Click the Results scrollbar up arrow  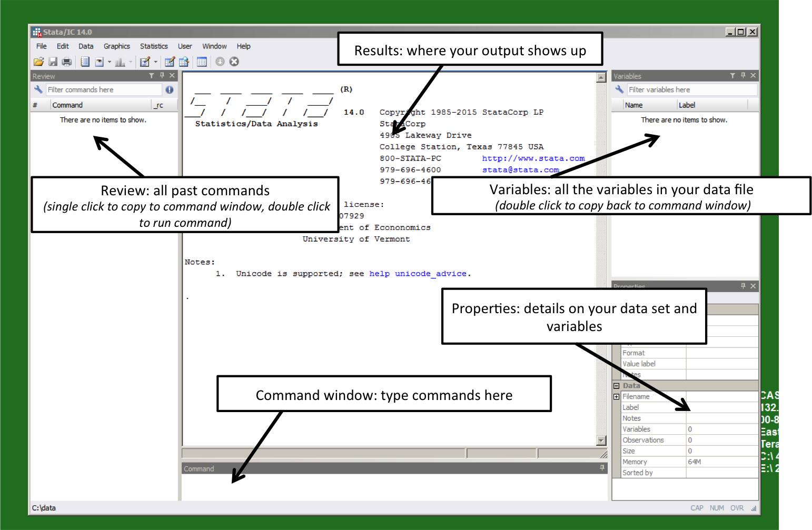tap(601, 77)
